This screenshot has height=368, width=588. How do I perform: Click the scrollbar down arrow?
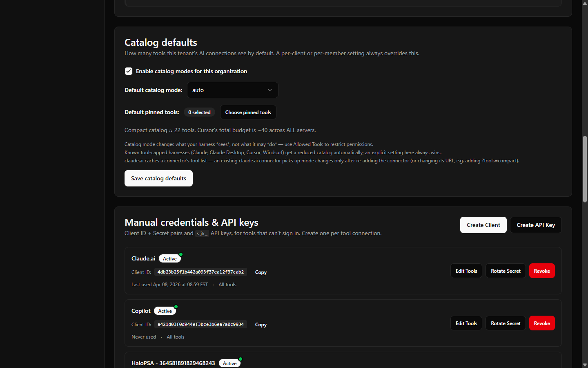coord(585,365)
